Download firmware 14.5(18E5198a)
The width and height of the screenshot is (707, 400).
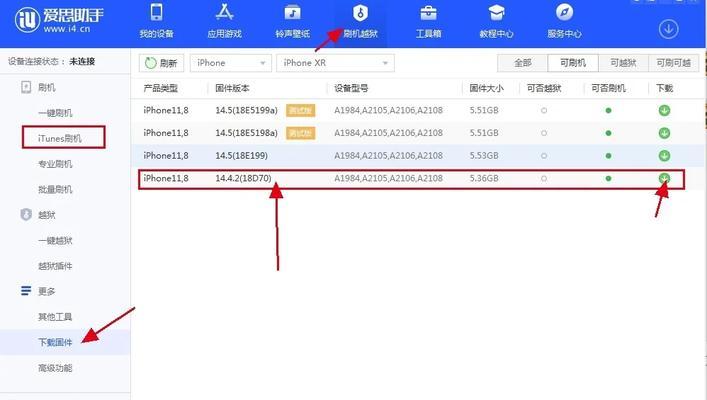[x=664, y=133]
